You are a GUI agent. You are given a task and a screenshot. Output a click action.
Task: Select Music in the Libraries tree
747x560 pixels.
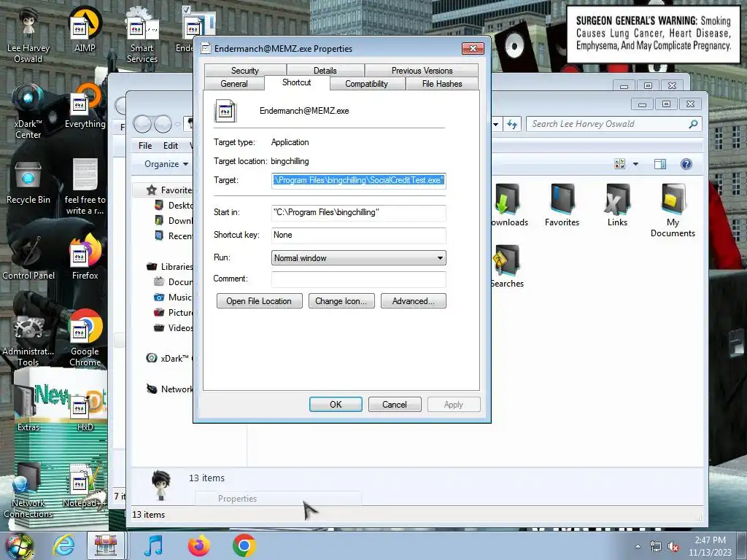173,297
